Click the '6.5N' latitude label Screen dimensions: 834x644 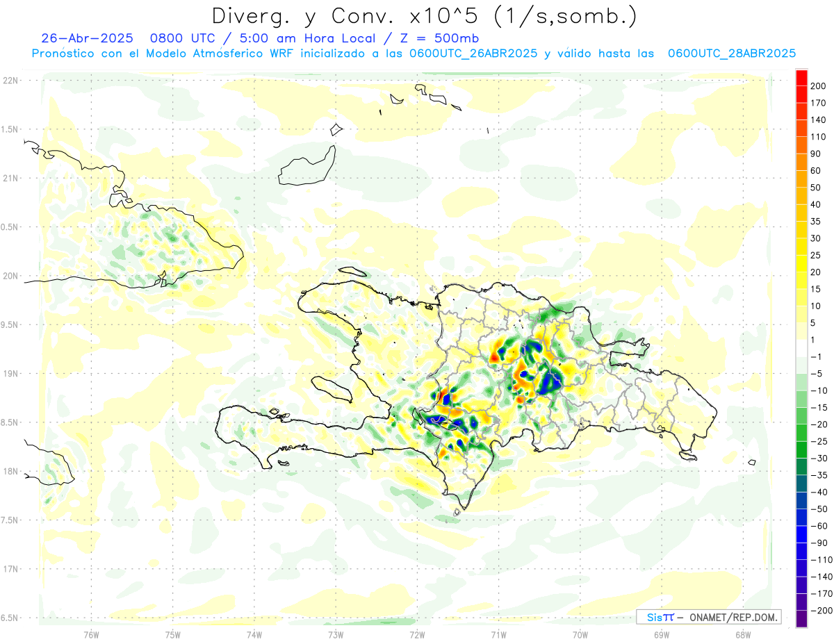[x=9, y=618]
